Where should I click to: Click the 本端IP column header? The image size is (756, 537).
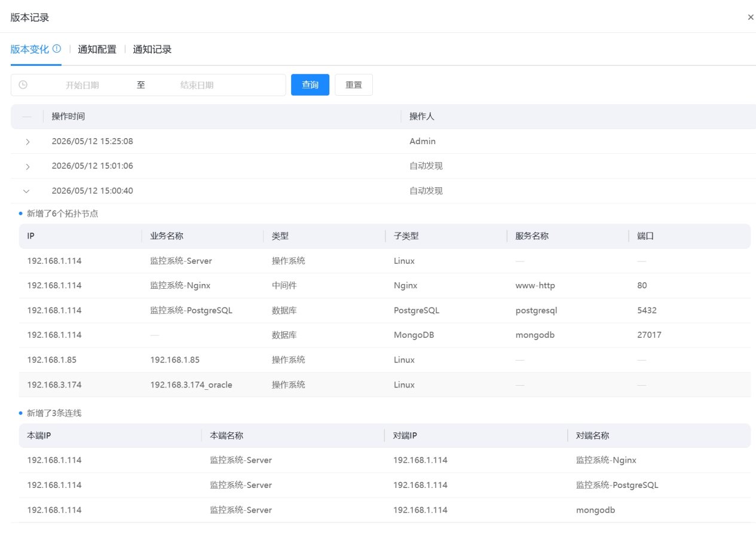[x=39, y=436]
